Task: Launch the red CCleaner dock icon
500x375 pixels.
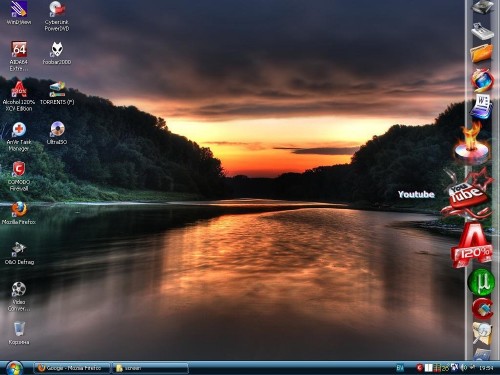Action: pyautogui.click(x=482, y=308)
